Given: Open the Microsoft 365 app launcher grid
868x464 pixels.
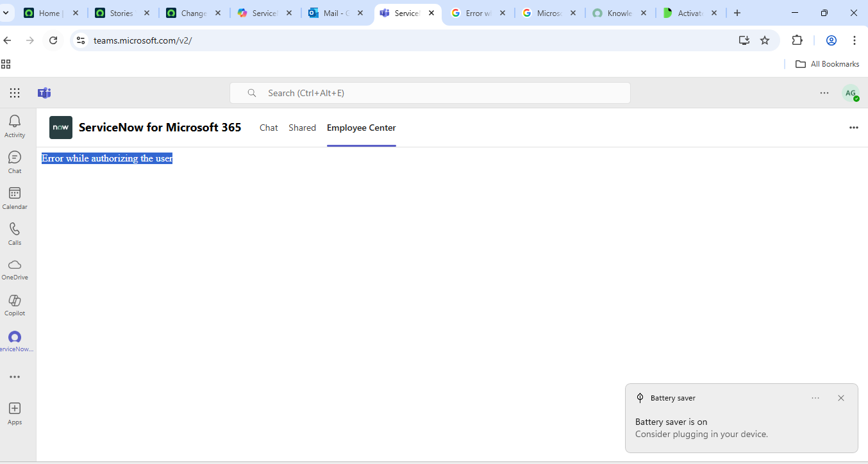Looking at the screenshot, I should (15, 93).
